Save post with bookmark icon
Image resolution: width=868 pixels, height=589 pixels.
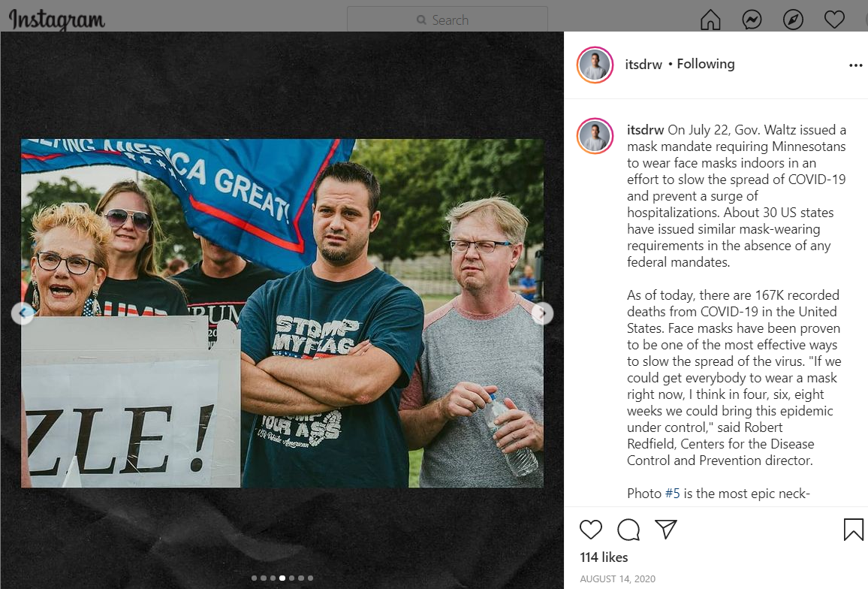853,529
